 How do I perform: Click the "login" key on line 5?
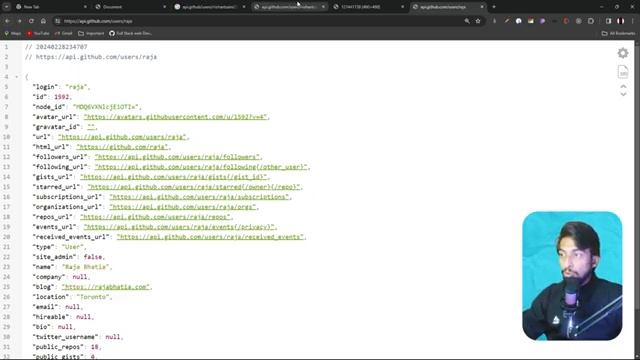pyautogui.click(x=45, y=87)
